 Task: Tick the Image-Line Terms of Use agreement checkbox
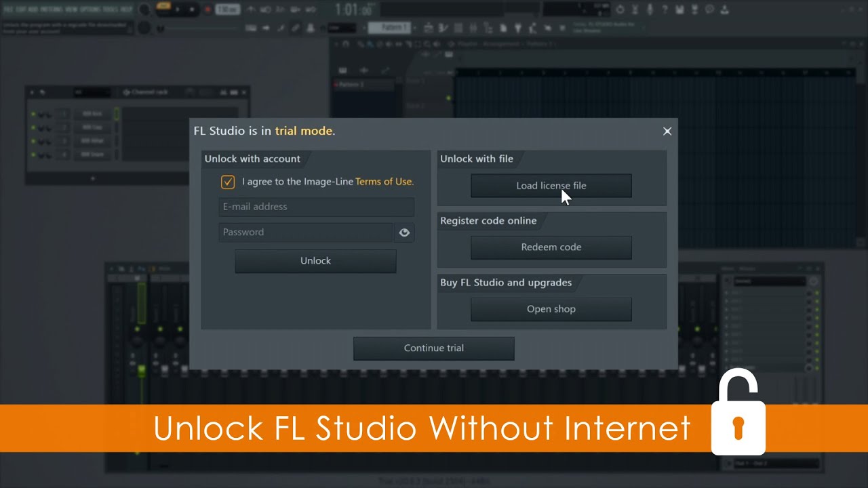(x=228, y=182)
